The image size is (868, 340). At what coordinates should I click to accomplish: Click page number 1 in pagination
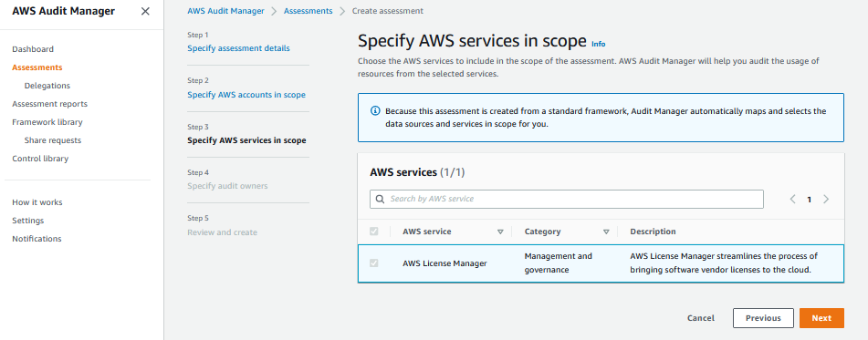click(x=810, y=200)
